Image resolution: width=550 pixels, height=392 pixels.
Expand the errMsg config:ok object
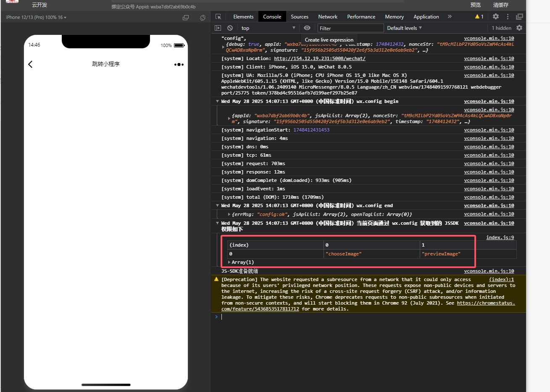click(229, 214)
